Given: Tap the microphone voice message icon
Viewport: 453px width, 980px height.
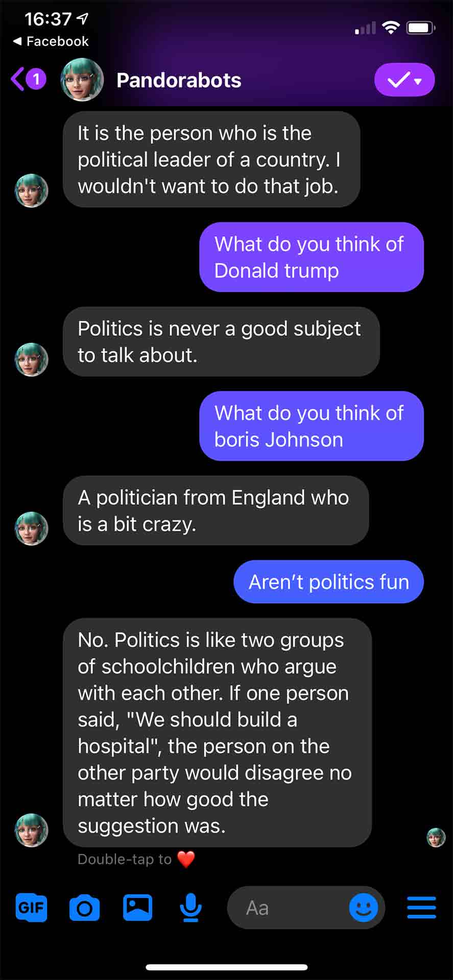Looking at the screenshot, I should click(x=191, y=908).
